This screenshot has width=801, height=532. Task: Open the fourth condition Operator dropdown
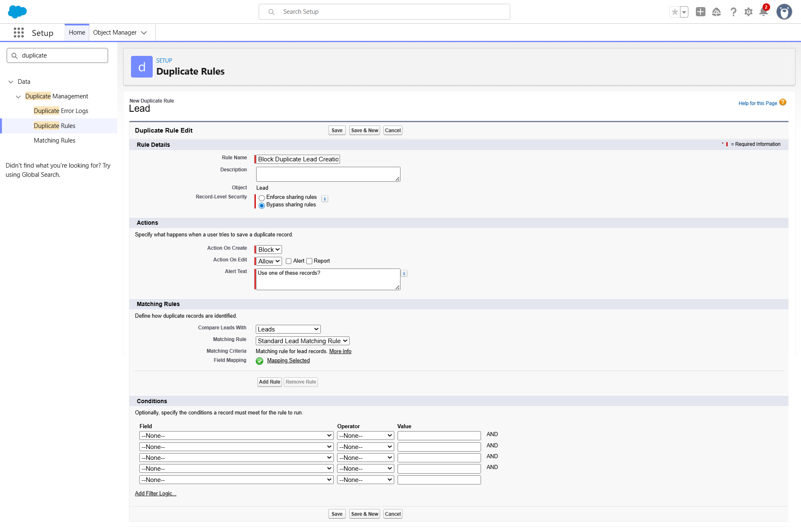(365, 469)
